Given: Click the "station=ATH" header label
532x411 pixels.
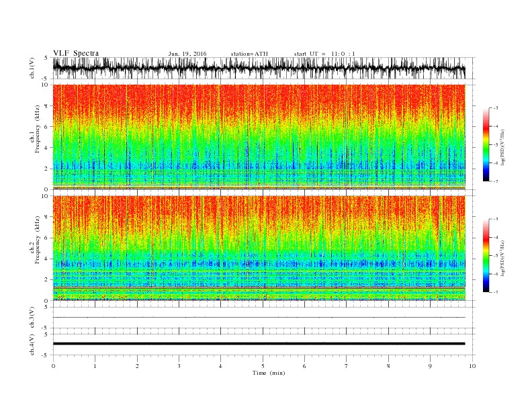Looking at the screenshot, I should point(249,54).
